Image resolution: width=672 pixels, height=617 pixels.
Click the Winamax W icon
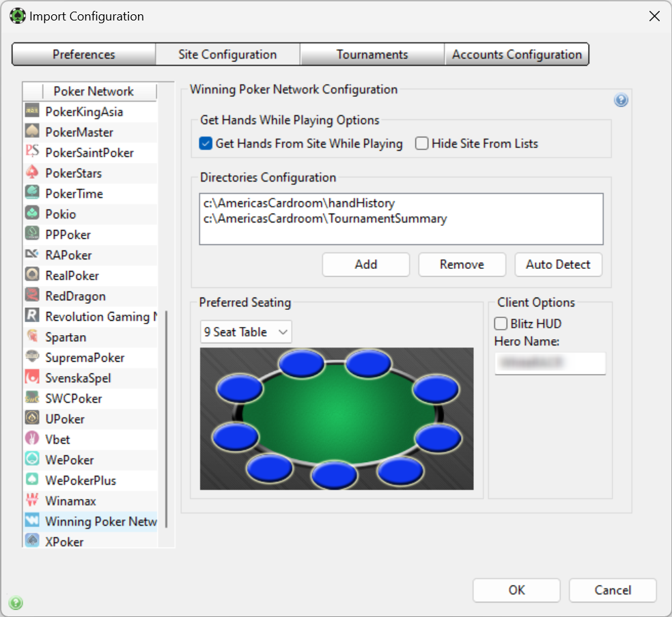[x=32, y=500]
